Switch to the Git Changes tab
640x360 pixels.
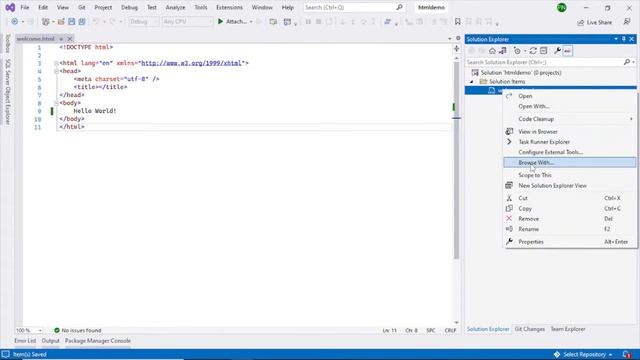tap(529, 329)
